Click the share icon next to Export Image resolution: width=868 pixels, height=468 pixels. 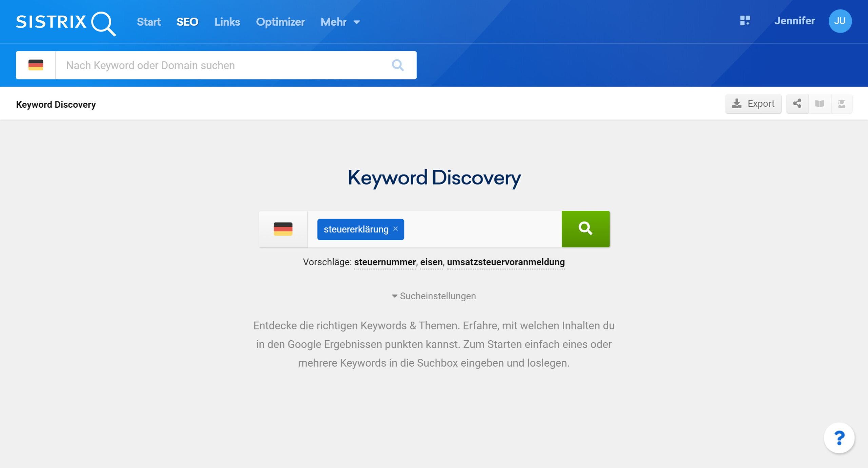tap(797, 104)
